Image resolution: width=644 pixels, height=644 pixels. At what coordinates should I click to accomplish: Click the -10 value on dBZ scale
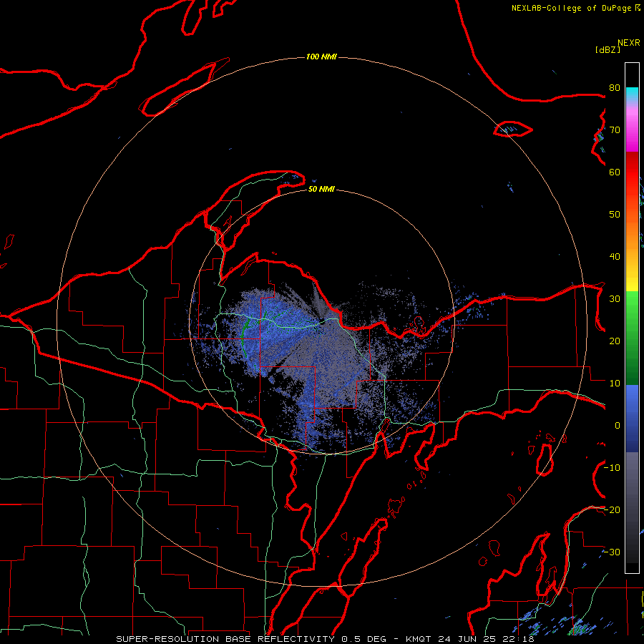(612, 468)
